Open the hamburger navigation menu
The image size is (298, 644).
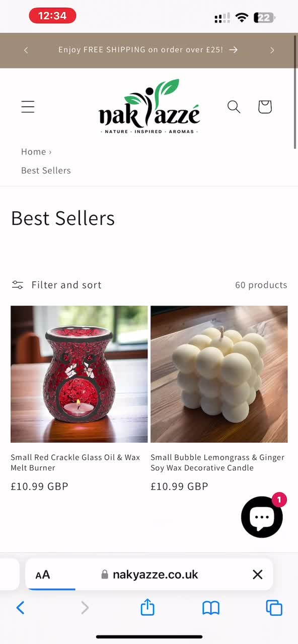coord(28,107)
